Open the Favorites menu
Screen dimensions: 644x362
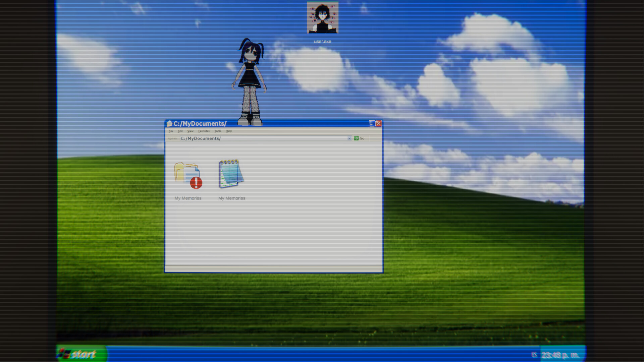(204, 131)
